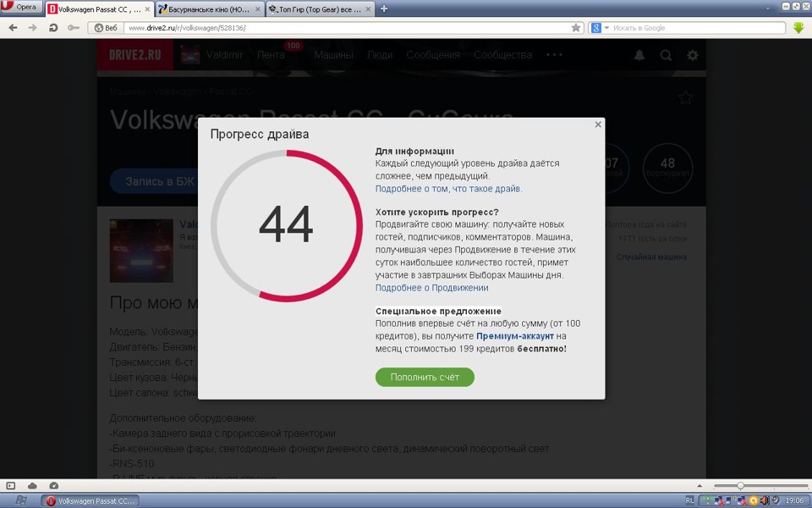Open the 48 бортжурнал counter circle
812x508 pixels.
click(667, 168)
